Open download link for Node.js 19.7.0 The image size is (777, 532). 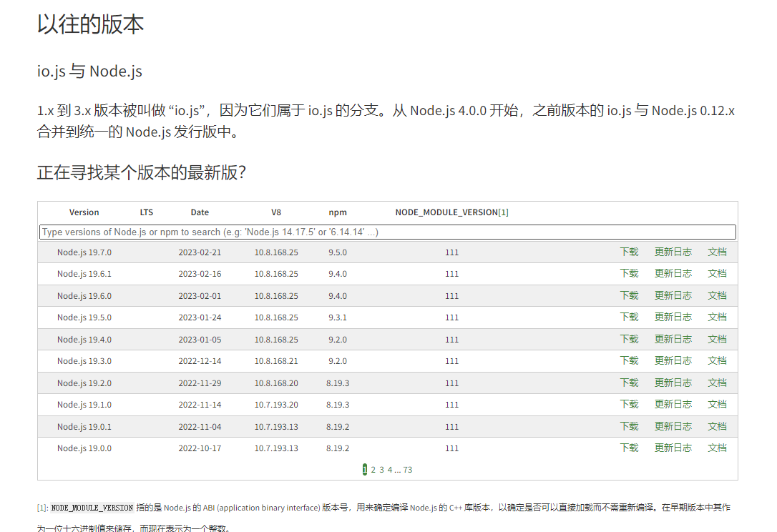pyautogui.click(x=630, y=252)
